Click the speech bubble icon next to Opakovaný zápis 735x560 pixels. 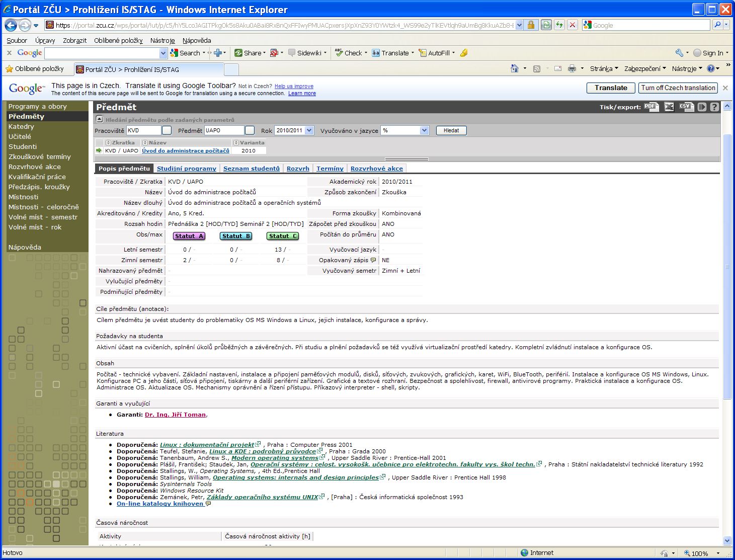373,260
